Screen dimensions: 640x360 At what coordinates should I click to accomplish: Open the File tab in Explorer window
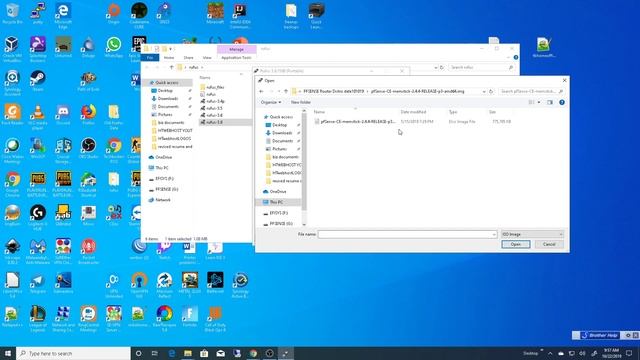[150, 58]
